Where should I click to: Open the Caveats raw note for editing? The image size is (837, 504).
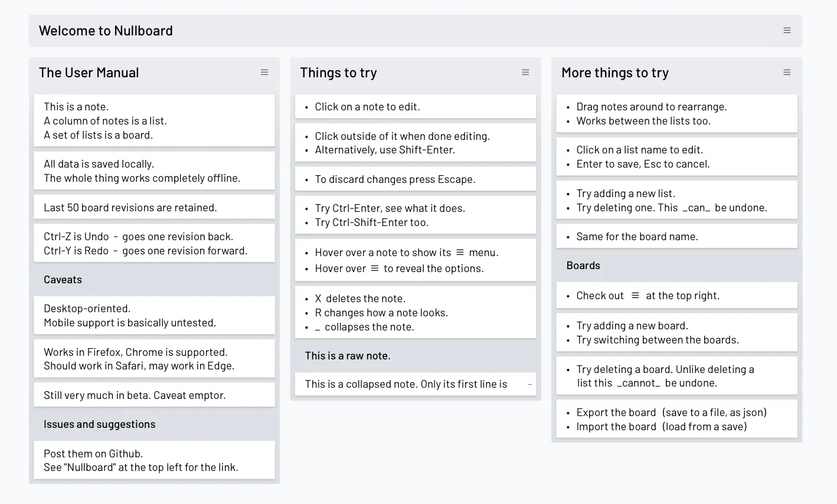[x=63, y=279]
